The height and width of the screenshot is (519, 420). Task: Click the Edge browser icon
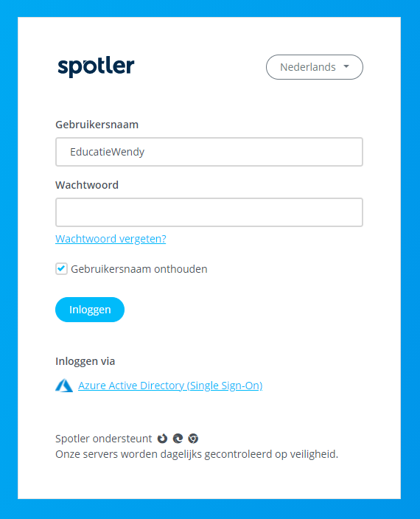178,439
